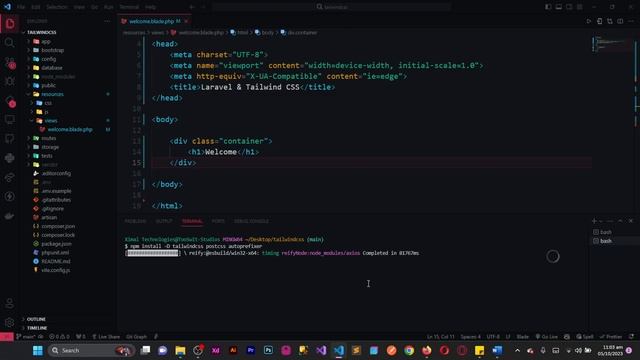The height and width of the screenshot is (360, 640).
Task: Close welcome.blade.php editor tab
Action: point(186,21)
